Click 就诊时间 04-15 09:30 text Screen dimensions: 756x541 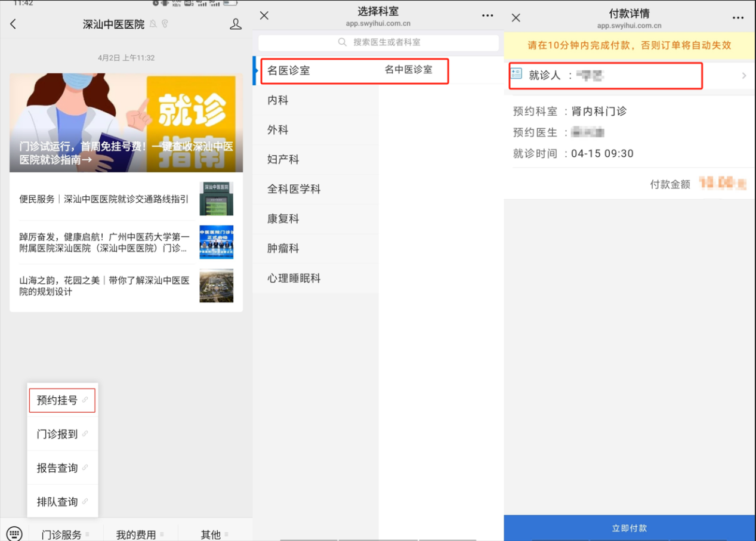[573, 153]
